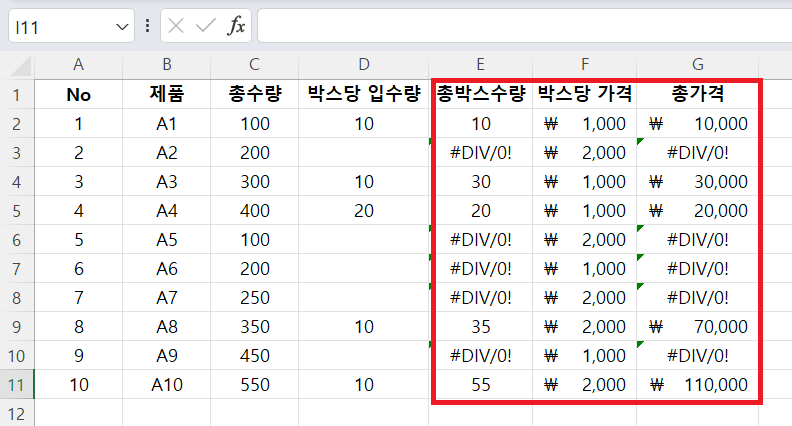Viewport: 792px width, 426px height.
Task: Select row 12 header
Action: pyautogui.click(x=17, y=413)
